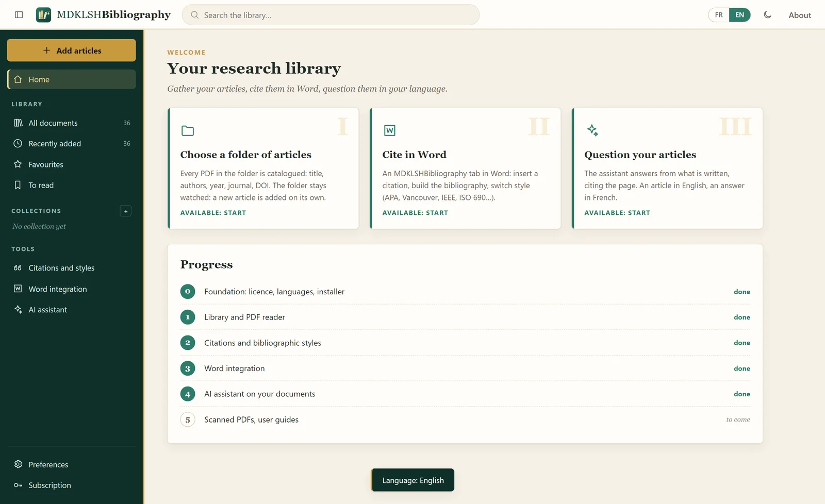The image size is (825, 504).
Task: Click the Word icon on the Cite in Word card
Action: 390,130
